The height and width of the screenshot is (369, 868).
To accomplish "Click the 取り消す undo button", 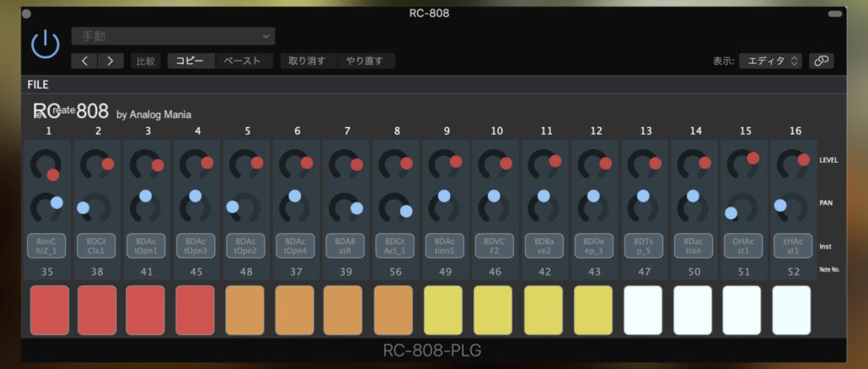I will 308,61.
